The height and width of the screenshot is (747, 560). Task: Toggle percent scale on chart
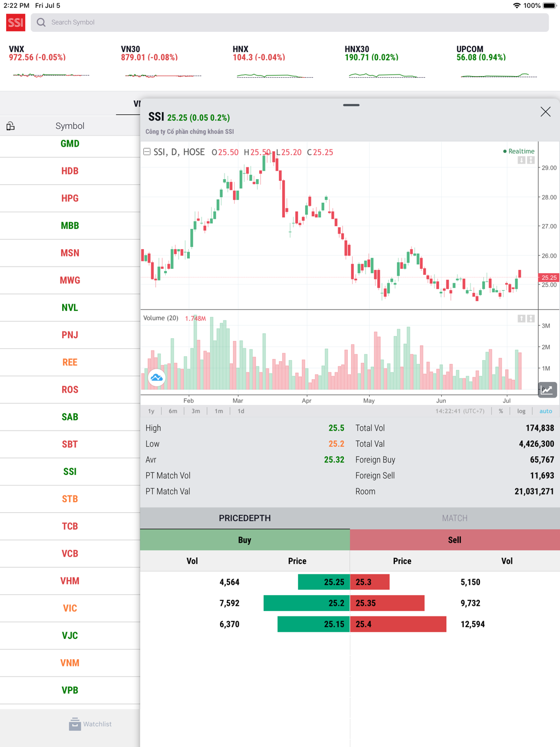point(501,411)
